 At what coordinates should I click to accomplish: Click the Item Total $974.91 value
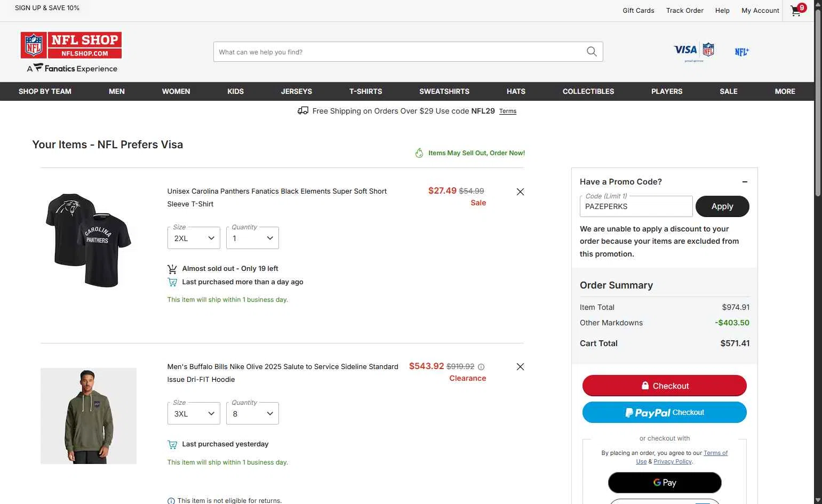(x=736, y=307)
